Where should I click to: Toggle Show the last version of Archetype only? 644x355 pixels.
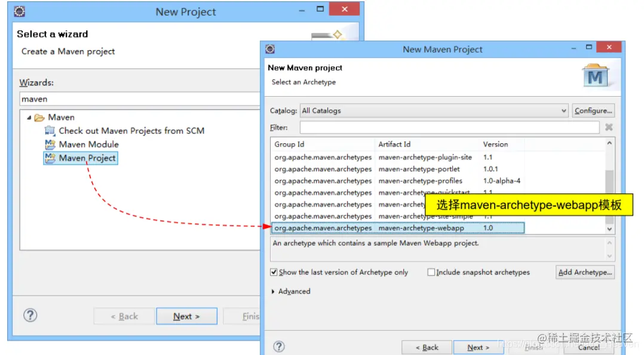click(x=274, y=272)
